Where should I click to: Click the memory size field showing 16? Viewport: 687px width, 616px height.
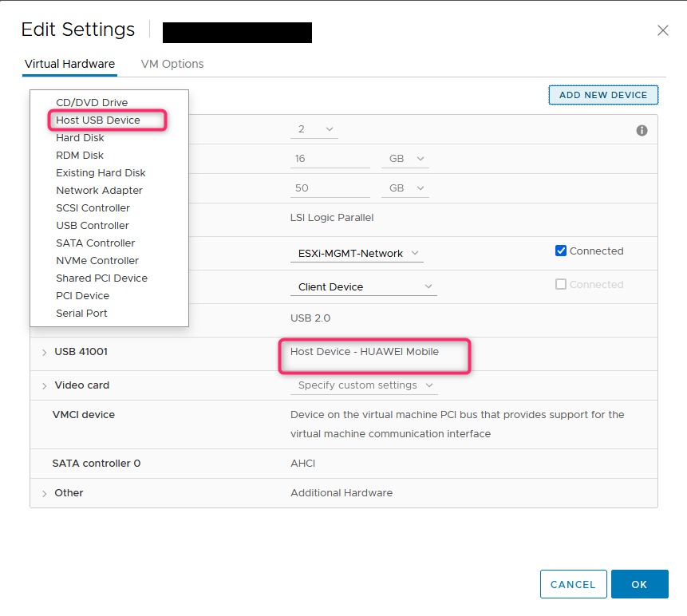pyautogui.click(x=330, y=159)
